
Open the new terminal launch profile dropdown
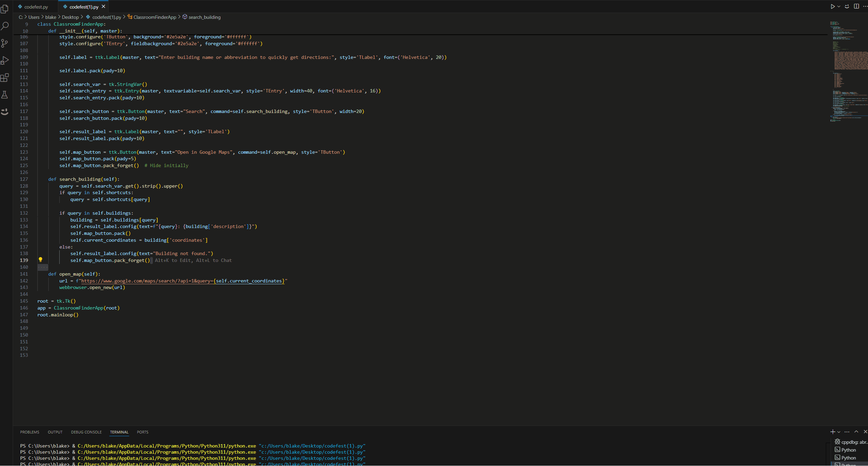pyautogui.click(x=839, y=432)
